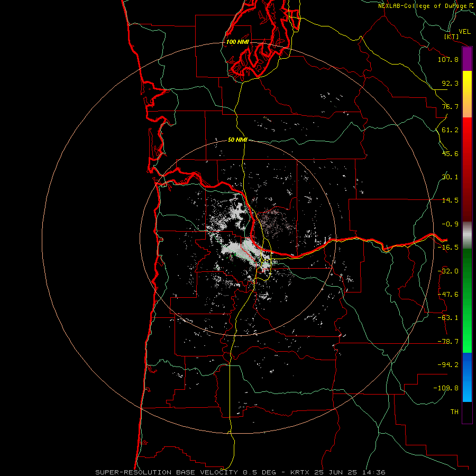
Task: Click the blue segment of the color scale
Action: coord(467,377)
